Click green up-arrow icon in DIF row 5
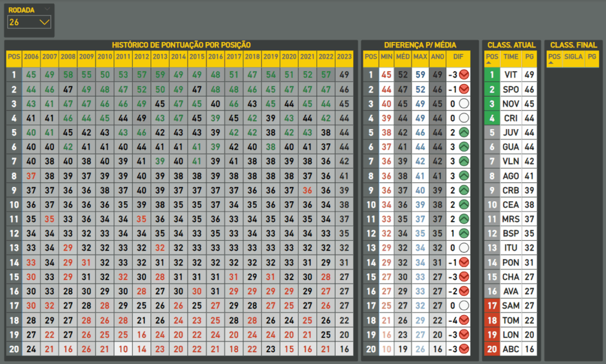The height and width of the screenshot is (364, 606). (x=464, y=133)
